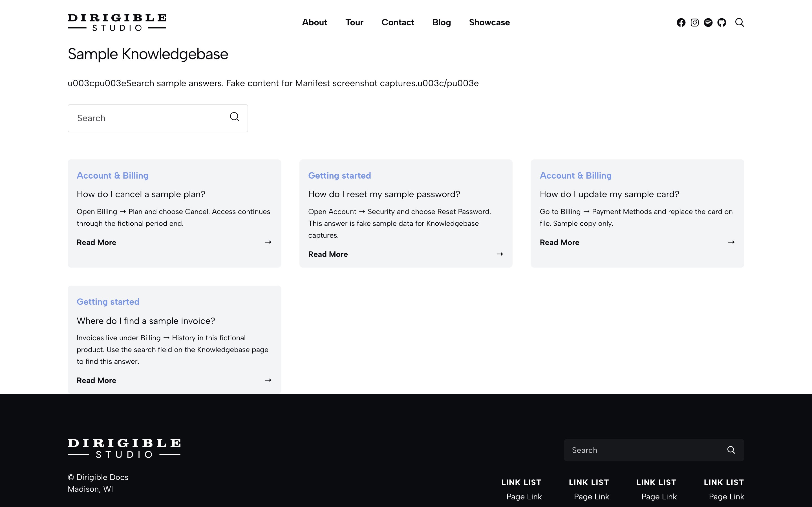The image size is (812, 507).
Task: Focus the knowledgebase Search input field
Action: pyautogui.click(x=158, y=118)
